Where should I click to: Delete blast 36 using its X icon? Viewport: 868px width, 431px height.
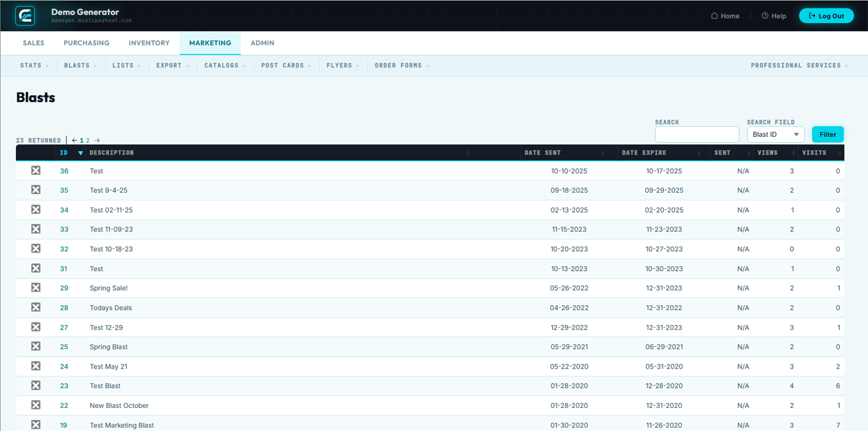36,170
